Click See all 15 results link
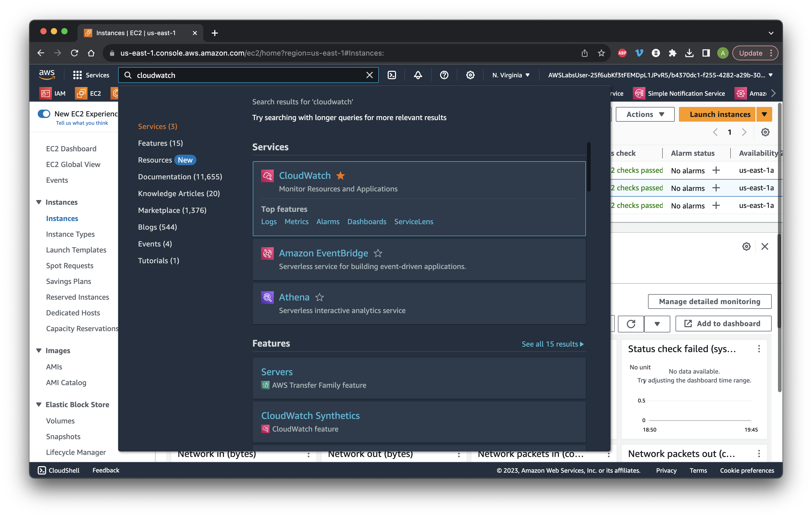This screenshot has height=517, width=812. (x=552, y=344)
